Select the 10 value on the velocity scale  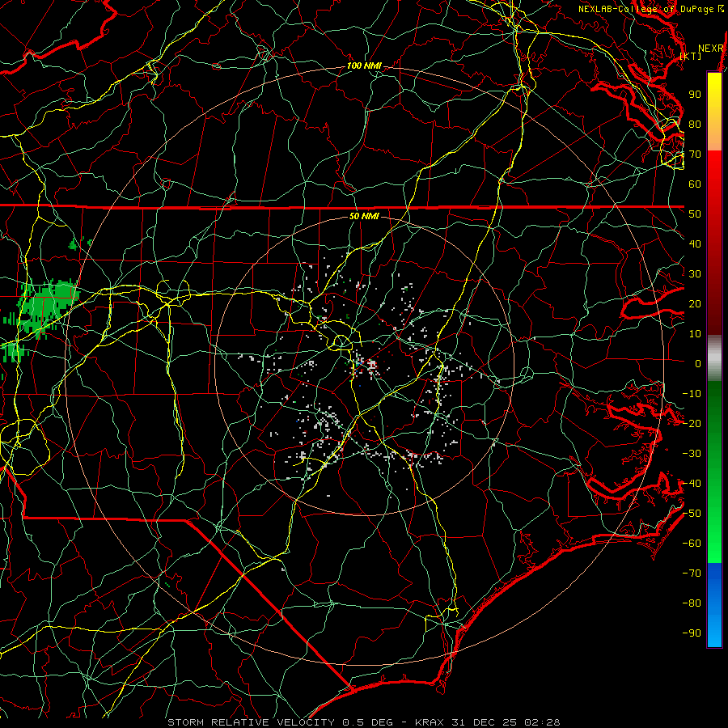pyautogui.click(x=695, y=334)
